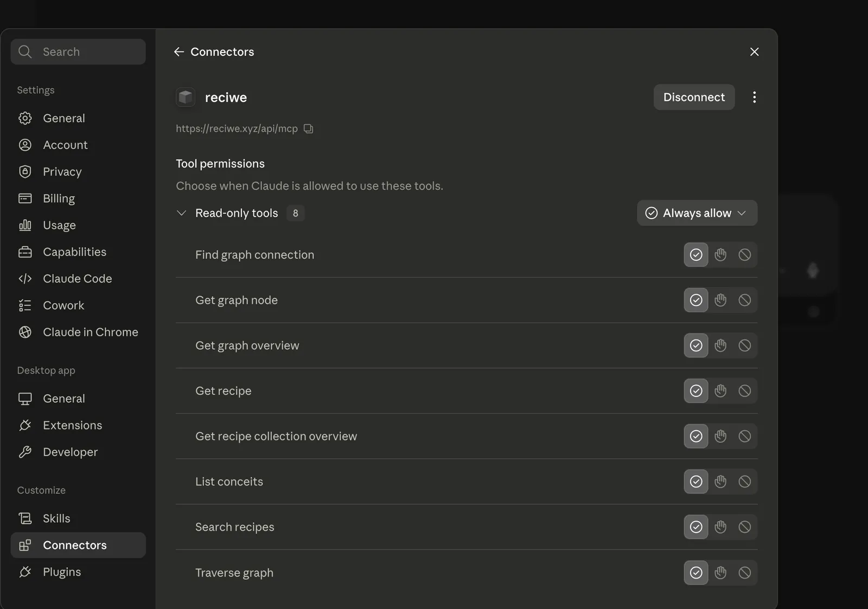Set Get recipe to needs approval

720,390
